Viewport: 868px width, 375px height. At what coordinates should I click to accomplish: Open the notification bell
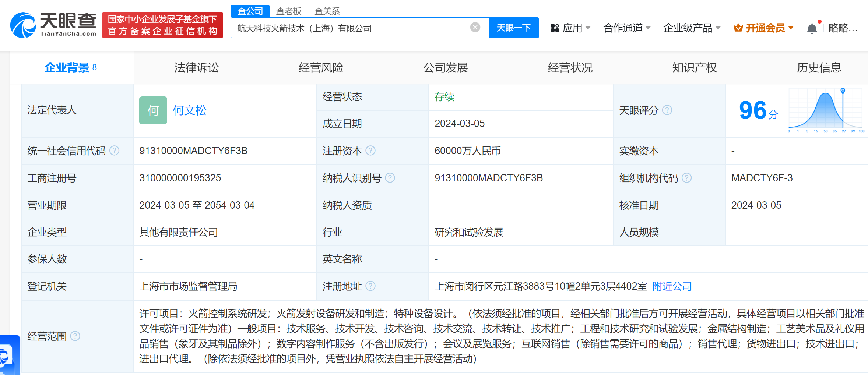[x=812, y=28]
